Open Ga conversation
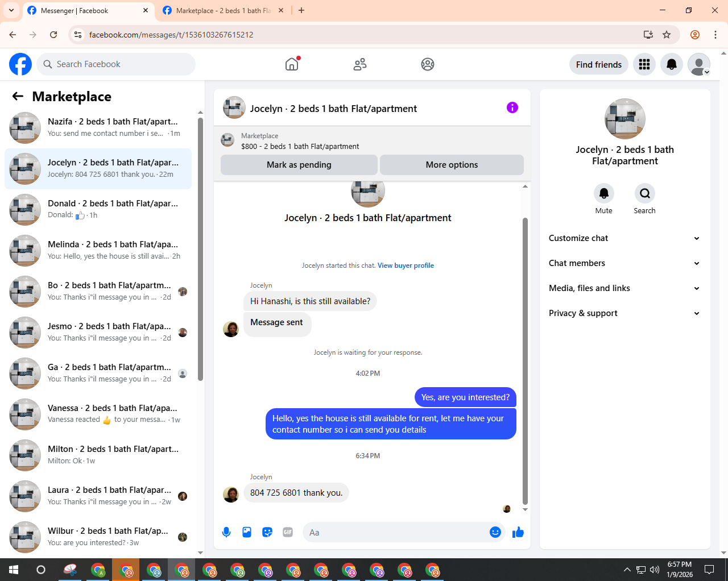728x581 pixels. coord(98,374)
